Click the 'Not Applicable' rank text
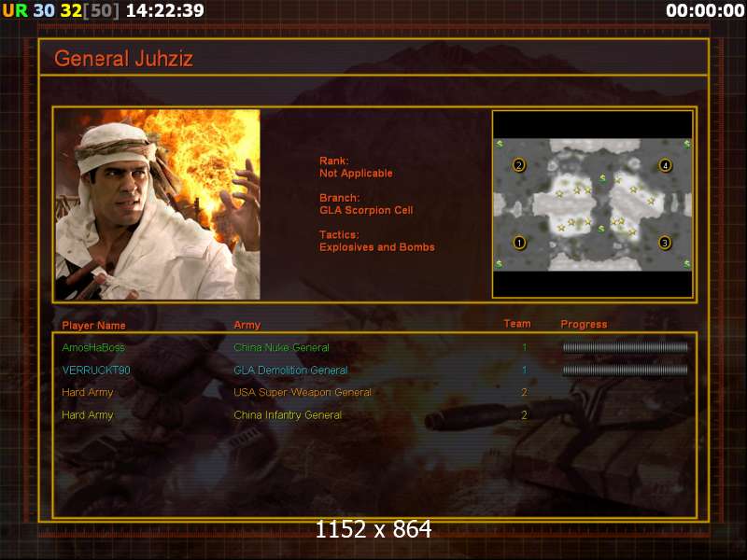 (x=356, y=174)
